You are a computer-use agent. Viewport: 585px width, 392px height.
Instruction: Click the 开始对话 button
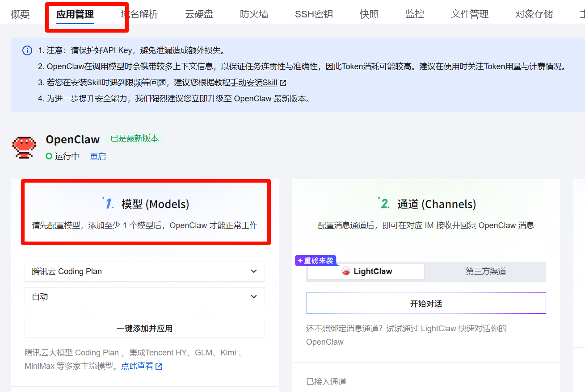[x=426, y=304]
